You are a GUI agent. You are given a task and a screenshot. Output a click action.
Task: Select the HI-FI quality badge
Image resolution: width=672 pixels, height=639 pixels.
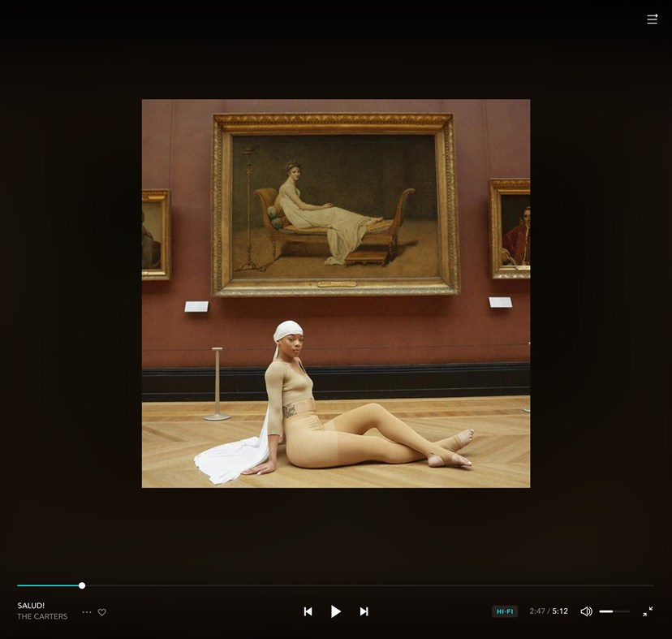click(x=505, y=611)
